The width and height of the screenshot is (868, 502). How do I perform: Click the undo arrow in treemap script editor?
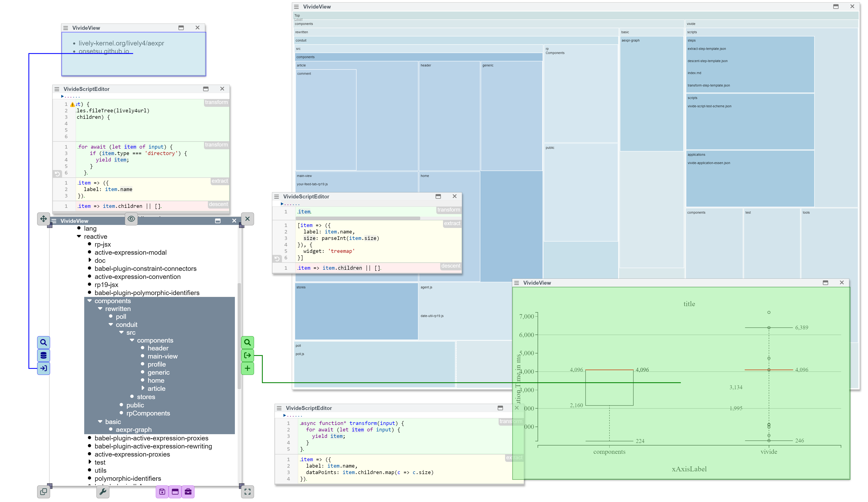pos(277,258)
